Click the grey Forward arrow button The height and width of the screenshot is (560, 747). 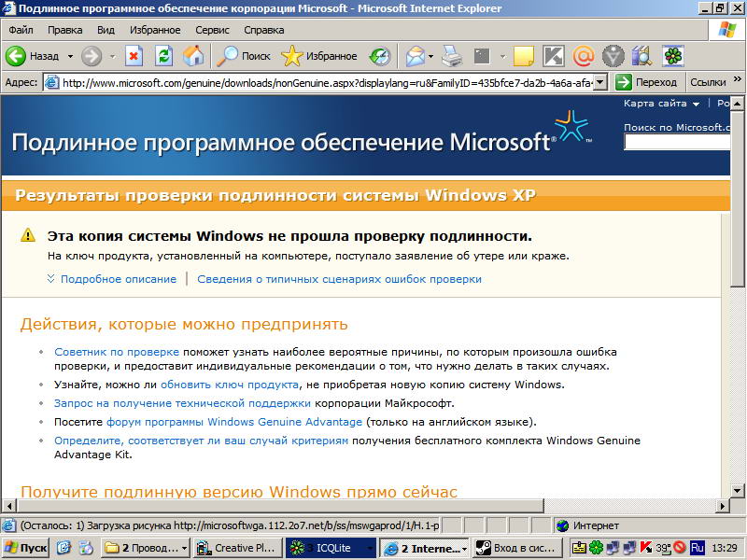click(x=91, y=56)
